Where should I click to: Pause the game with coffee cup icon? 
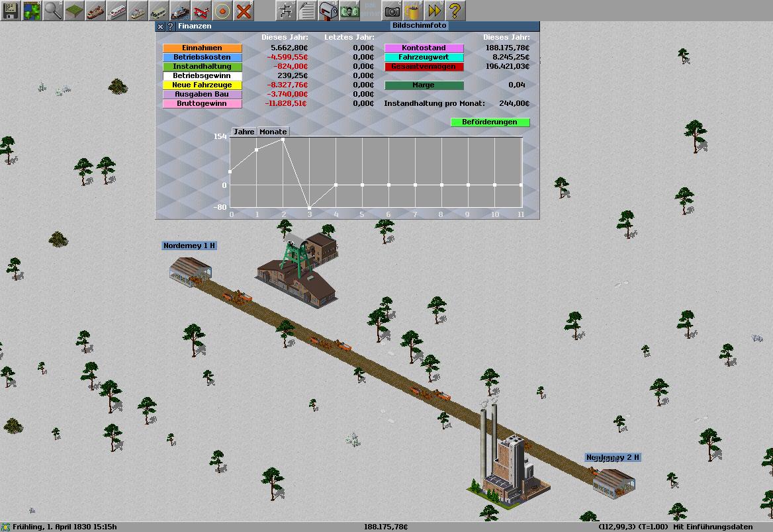(x=413, y=11)
